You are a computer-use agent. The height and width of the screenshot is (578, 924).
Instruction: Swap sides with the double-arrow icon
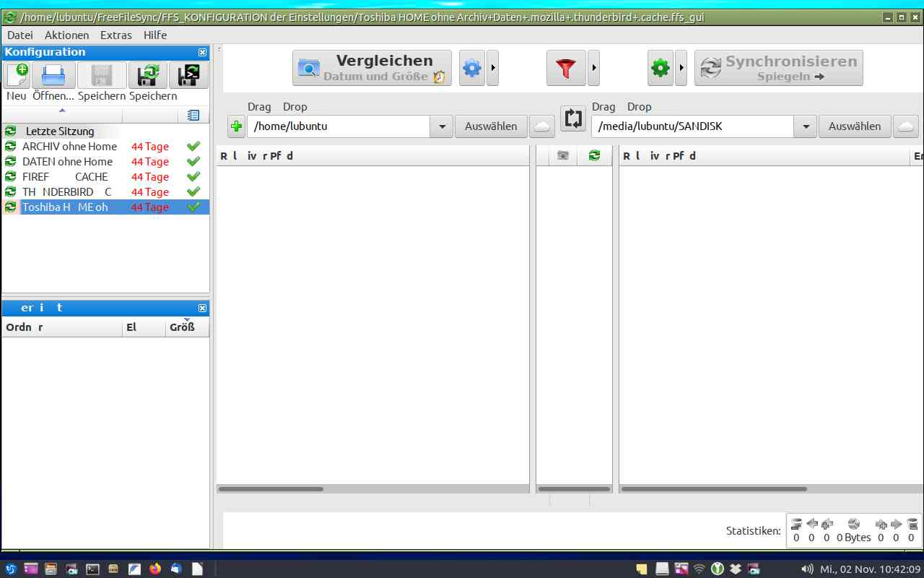click(573, 119)
